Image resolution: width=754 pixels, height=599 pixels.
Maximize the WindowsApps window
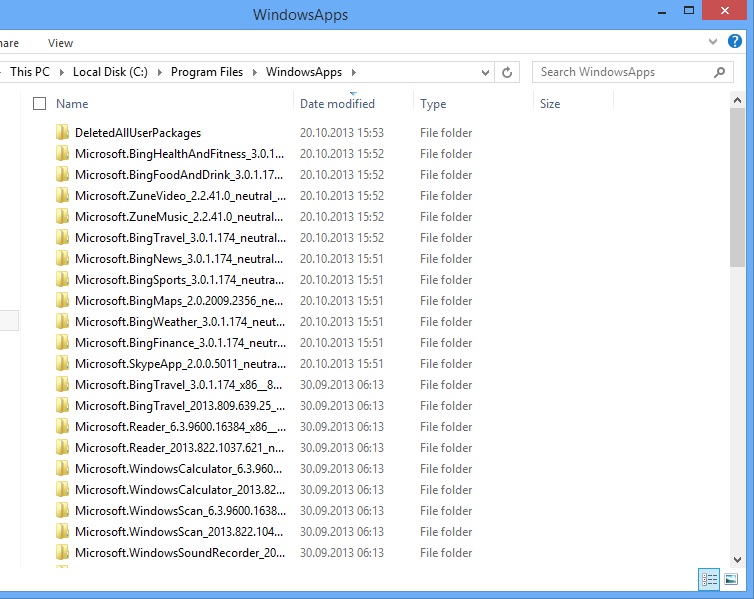(x=689, y=11)
